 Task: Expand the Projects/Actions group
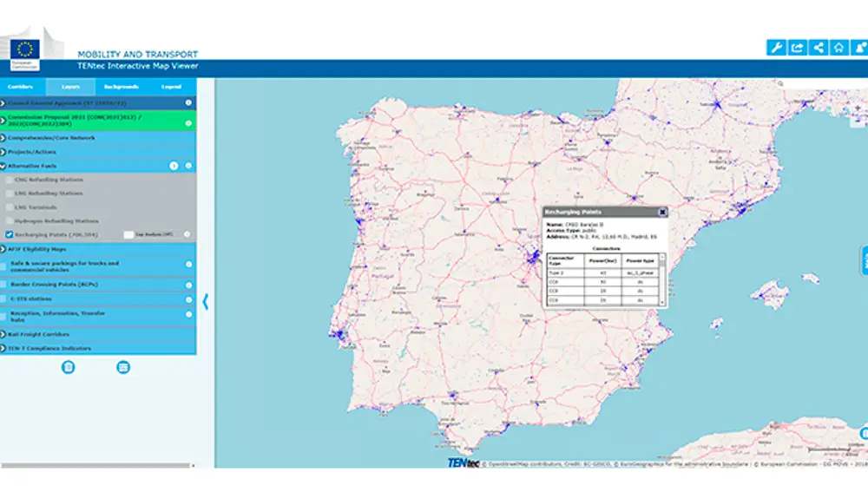tap(3, 152)
